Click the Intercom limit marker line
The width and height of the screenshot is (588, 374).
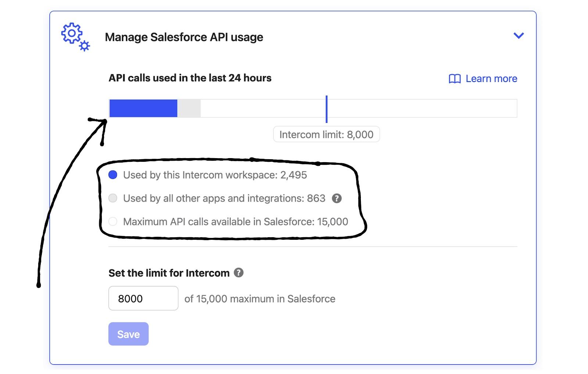pyautogui.click(x=326, y=109)
